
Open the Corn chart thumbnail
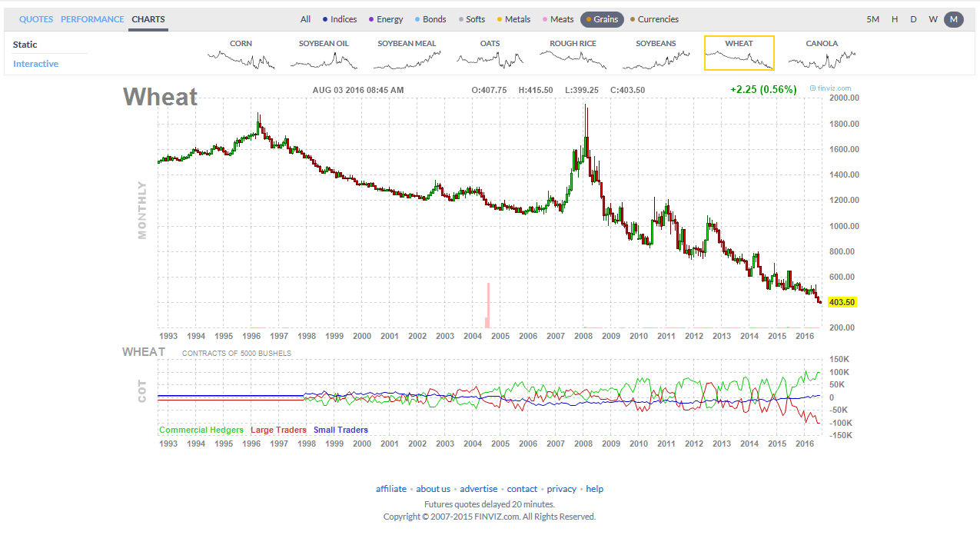click(x=241, y=54)
